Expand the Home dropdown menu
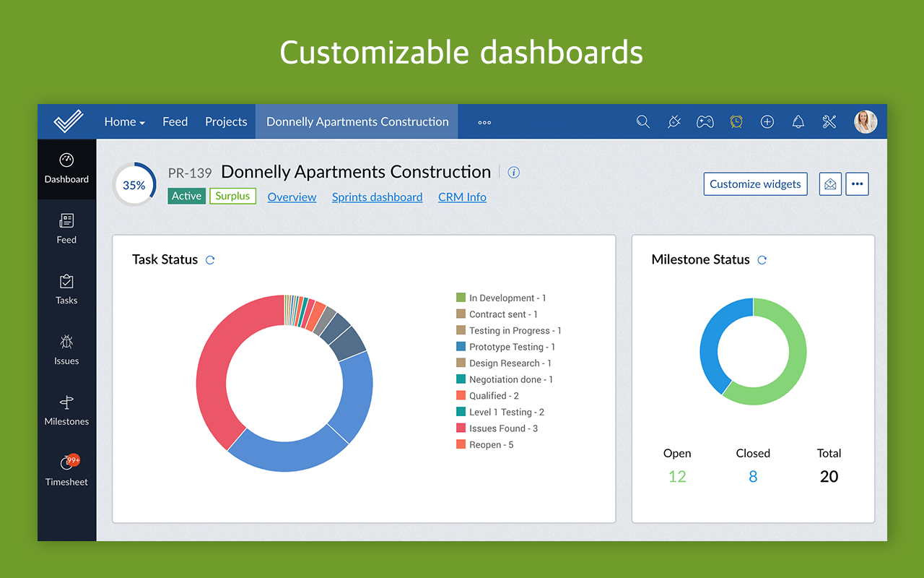The image size is (924, 578). 124,122
